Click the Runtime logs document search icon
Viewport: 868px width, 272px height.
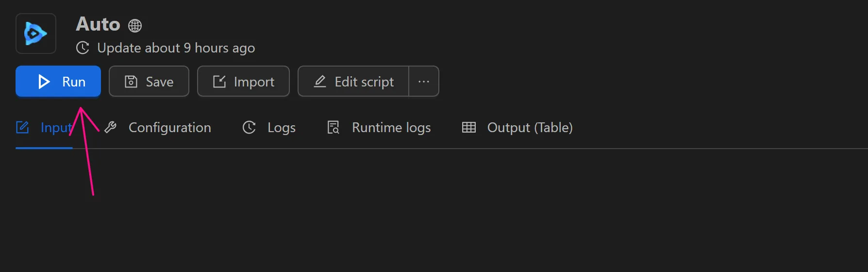(334, 128)
